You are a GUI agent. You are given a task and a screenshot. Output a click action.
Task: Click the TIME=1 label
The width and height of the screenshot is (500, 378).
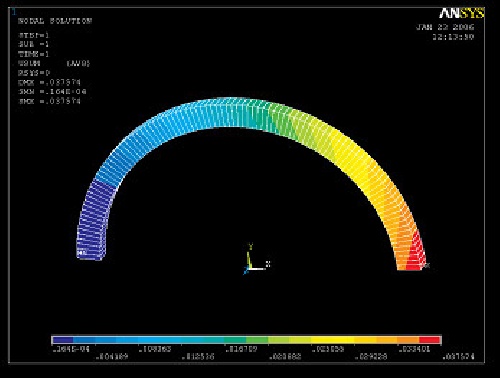34,54
